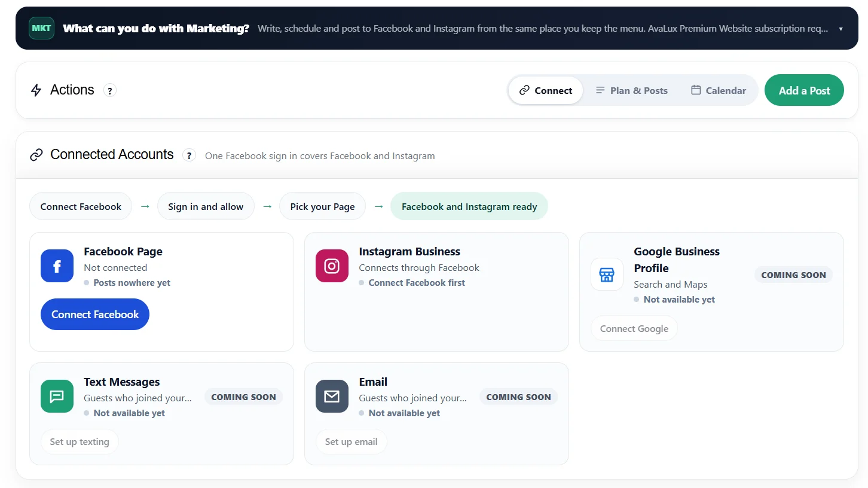Click Coming Soon badge on Google Business Profile

coord(793,275)
